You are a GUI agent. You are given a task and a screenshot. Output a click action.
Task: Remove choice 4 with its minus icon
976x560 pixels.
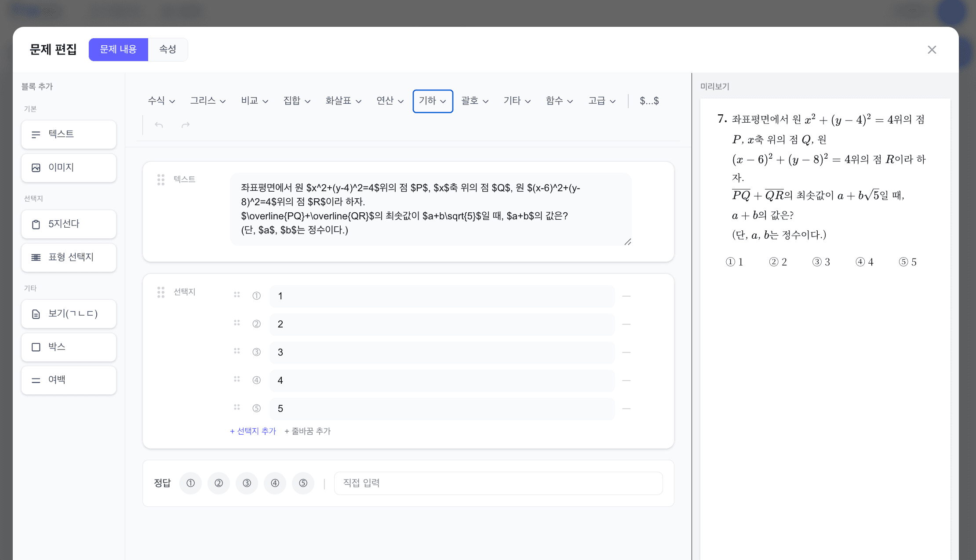tap(626, 381)
